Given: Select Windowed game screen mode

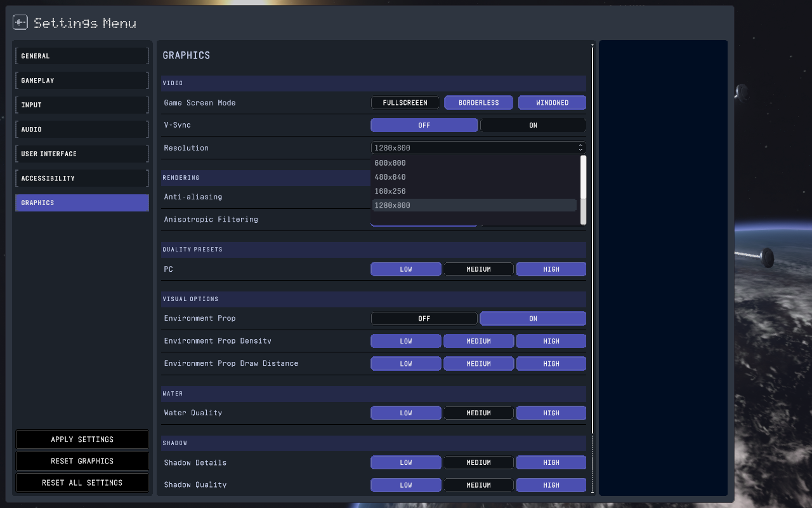Looking at the screenshot, I should pyautogui.click(x=552, y=103).
